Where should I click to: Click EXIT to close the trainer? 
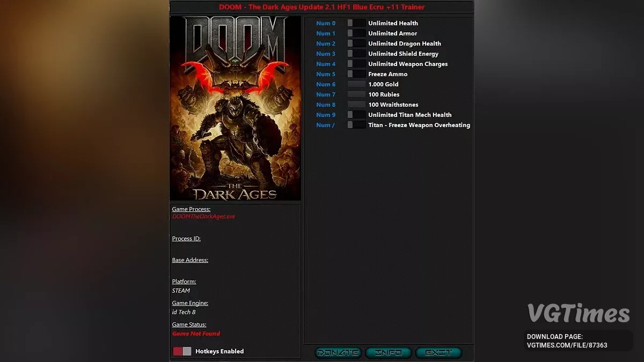pos(438,352)
